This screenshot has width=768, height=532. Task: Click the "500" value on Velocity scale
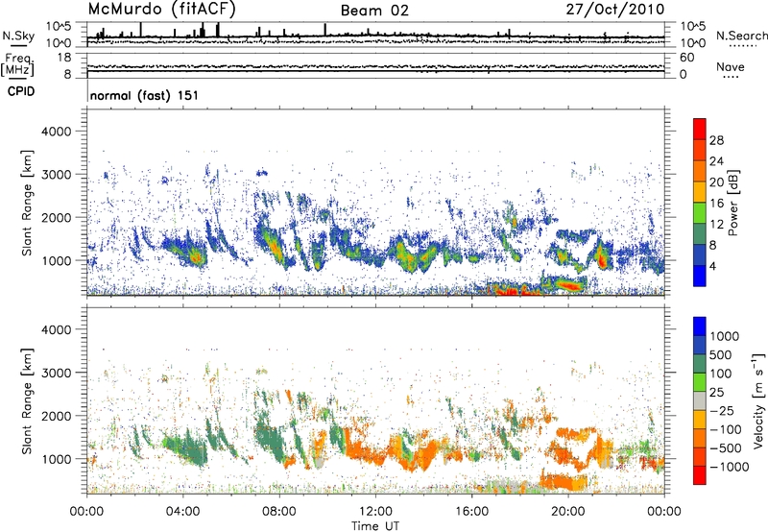click(x=721, y=355)
